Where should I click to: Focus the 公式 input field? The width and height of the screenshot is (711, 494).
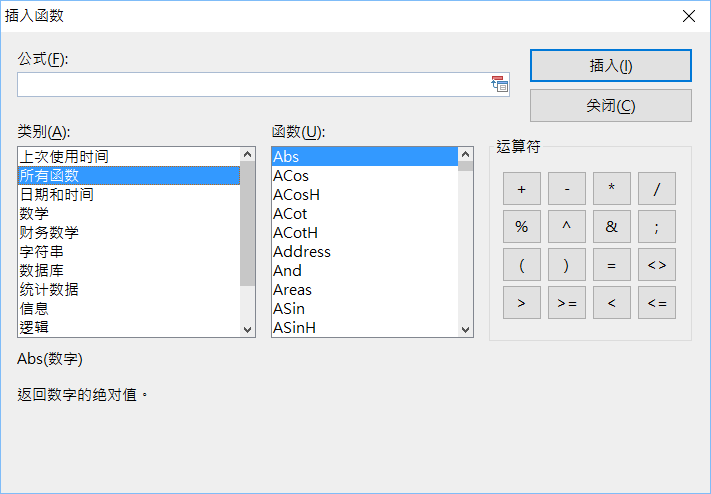(x=252, y=85)
